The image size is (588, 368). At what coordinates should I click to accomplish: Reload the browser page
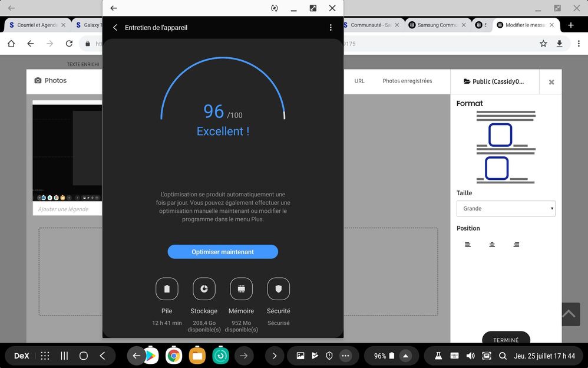point(69,44)
